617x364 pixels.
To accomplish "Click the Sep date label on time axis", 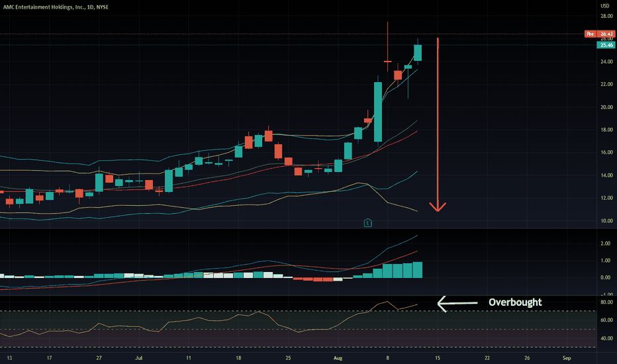I will (x=567, y=358).
